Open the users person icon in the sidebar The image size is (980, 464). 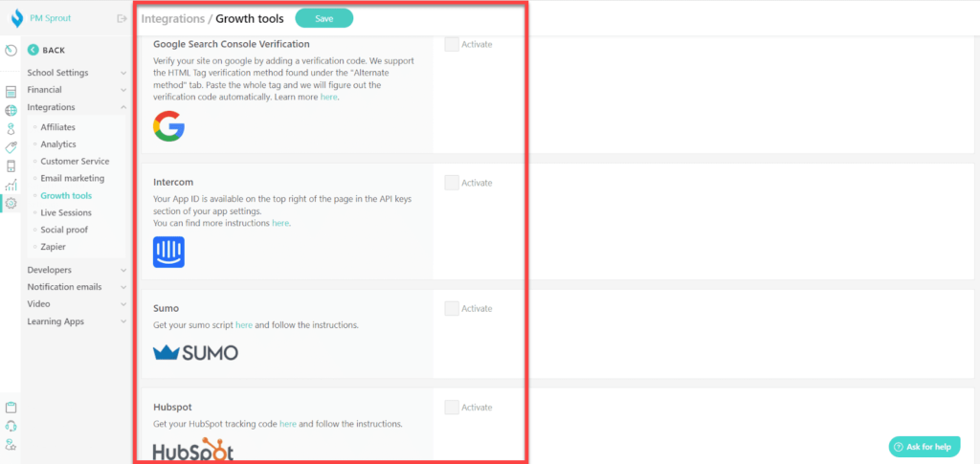point(11,129)
